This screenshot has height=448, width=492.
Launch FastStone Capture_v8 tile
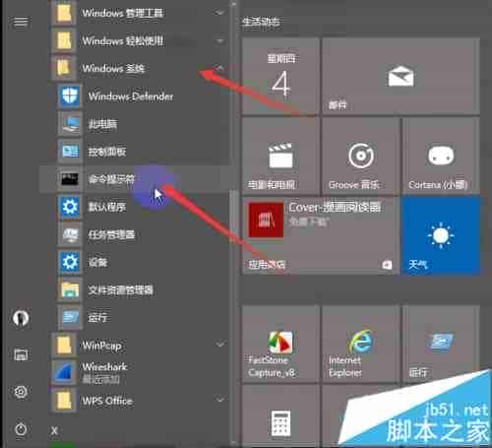tap(280, 344)
